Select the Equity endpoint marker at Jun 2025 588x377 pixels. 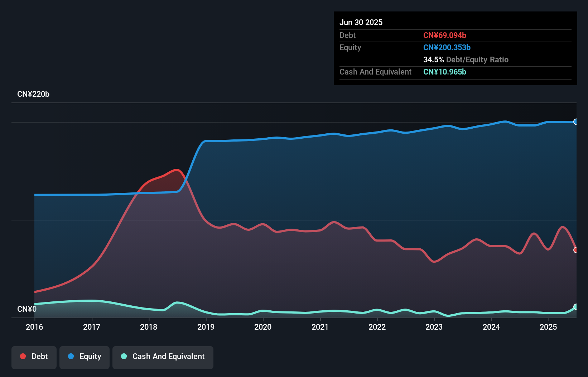pyautogui.click(x=576, y=122)
